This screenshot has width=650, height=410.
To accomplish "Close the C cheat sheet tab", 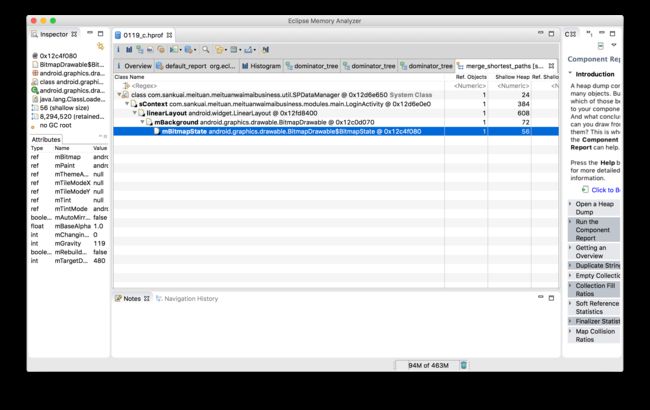I will click(574, 34).
